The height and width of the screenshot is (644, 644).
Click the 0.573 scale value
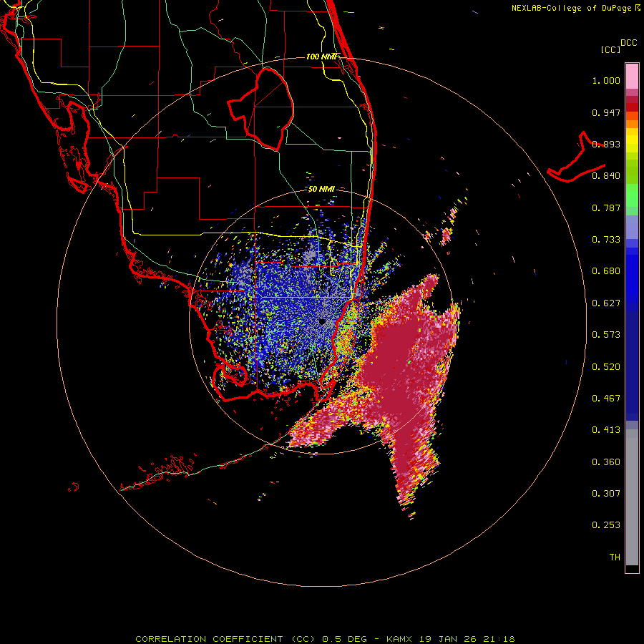pos(606,335)
